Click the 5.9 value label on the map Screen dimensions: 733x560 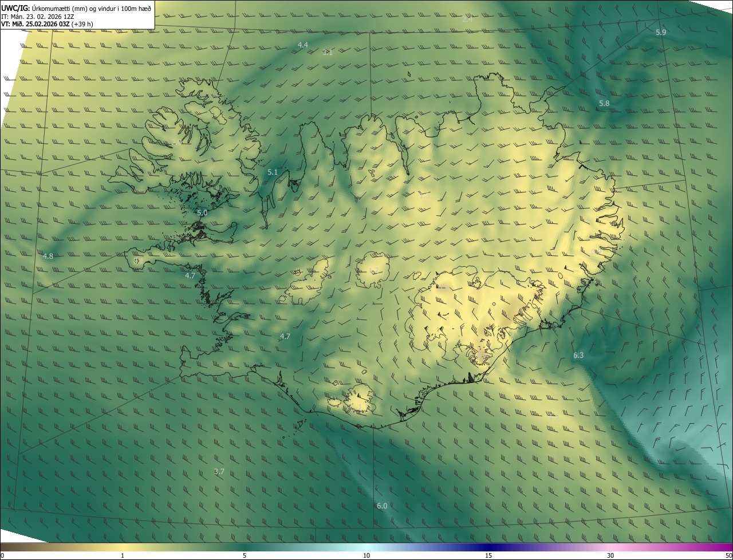pyautogui.click(x=661, y=33)
